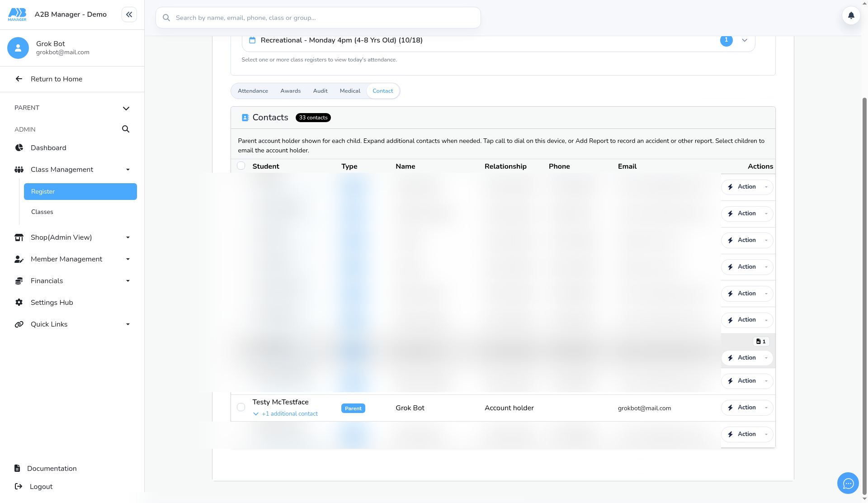Click the Contacts address book icon
The width and height of the screenshot is (868, 503).
coord(245,118)
